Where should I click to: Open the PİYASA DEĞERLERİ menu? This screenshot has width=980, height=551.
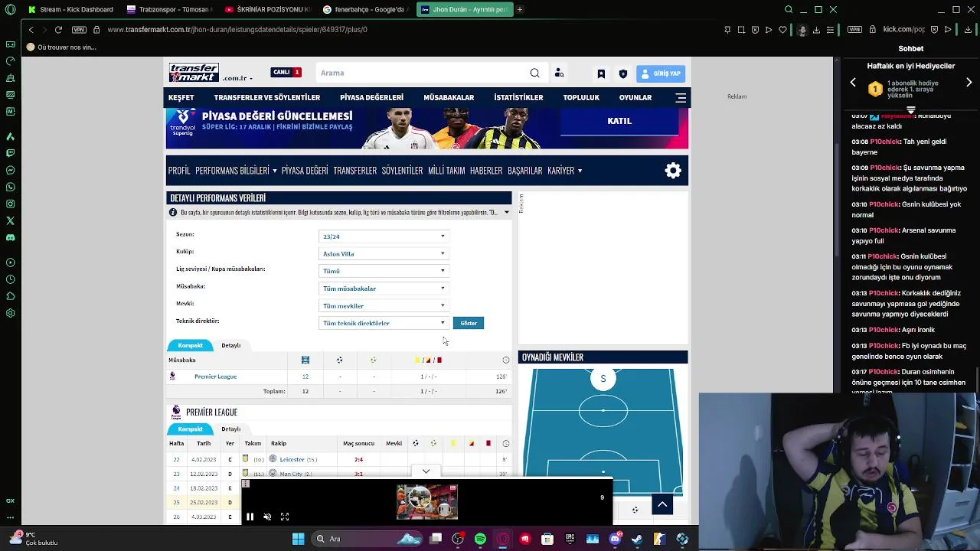click(x=371, y=98)
